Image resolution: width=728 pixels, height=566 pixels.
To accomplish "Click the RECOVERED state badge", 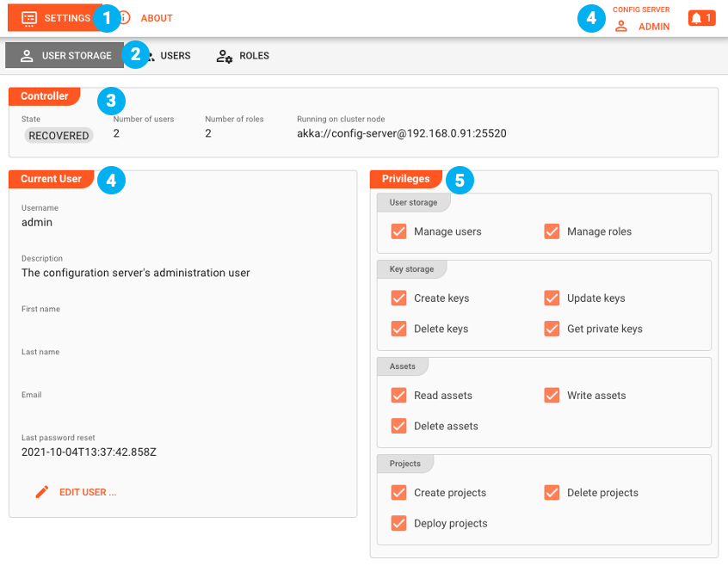I will click(x=59, y=135).
